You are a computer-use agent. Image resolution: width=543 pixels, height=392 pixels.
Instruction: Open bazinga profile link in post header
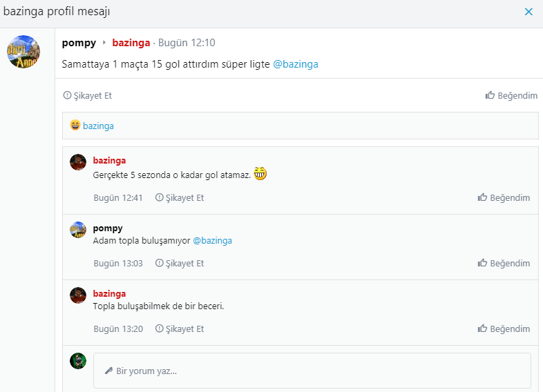[x=131, y=43]
